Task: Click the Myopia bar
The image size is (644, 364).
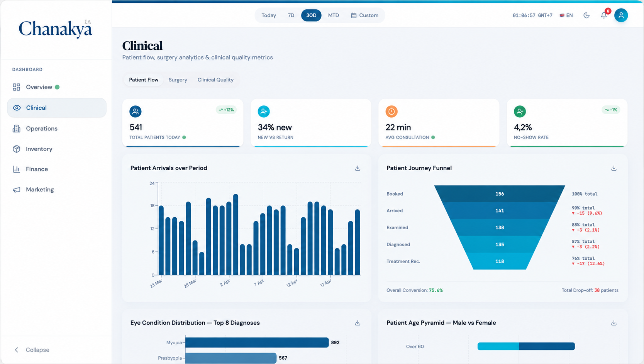Action: pos(257,342)
